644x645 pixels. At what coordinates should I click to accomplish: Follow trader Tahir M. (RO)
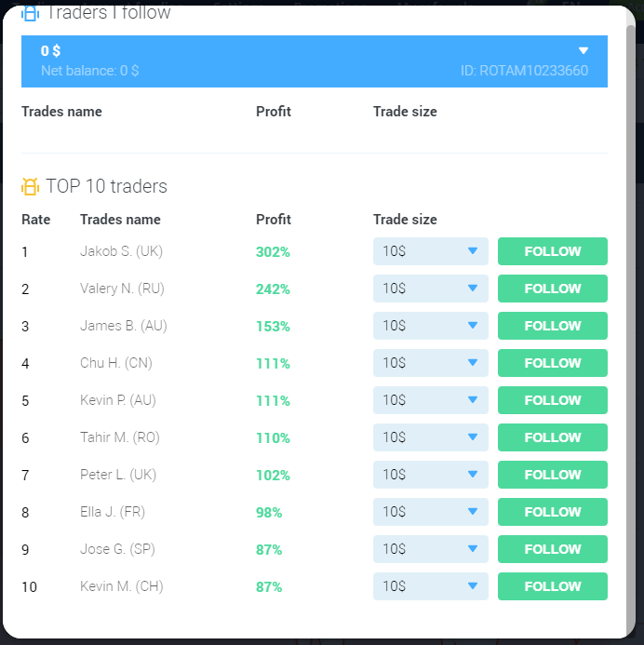point(552,437)
